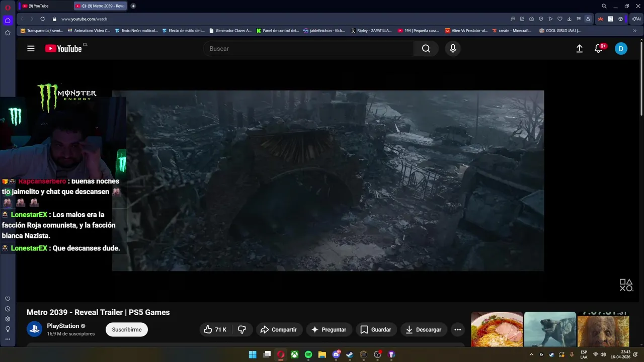
Task: Open the extensions cube icon
Action: click(x=620, y=19)
